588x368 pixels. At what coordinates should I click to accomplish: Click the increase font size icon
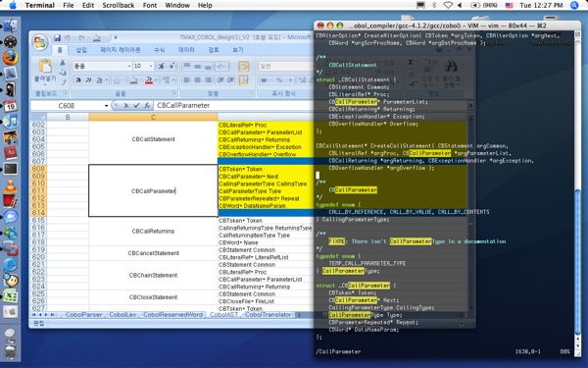click(162, 66)
